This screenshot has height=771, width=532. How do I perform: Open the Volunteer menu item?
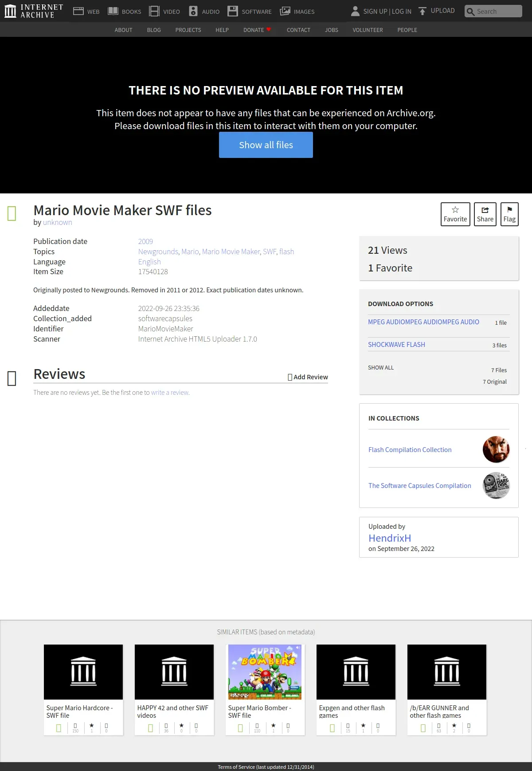pyautogui.click(x=368, y=30)
